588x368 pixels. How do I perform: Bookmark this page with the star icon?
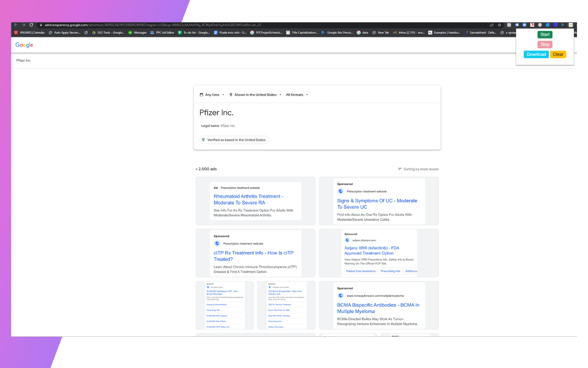(x=499, y=25)
